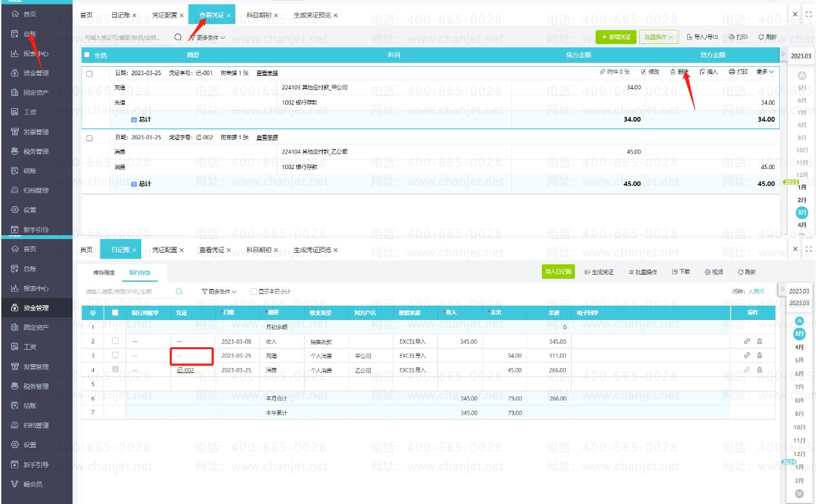Click the delete icon in the 充值 甲公司 journal row
The height and width of the screenshot is (504, 816).
pos(760,355)
